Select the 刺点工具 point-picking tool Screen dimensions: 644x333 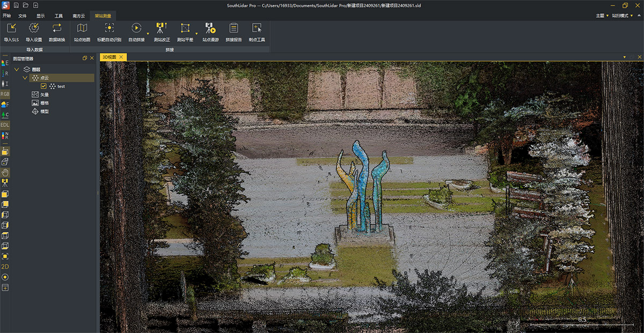257,28
